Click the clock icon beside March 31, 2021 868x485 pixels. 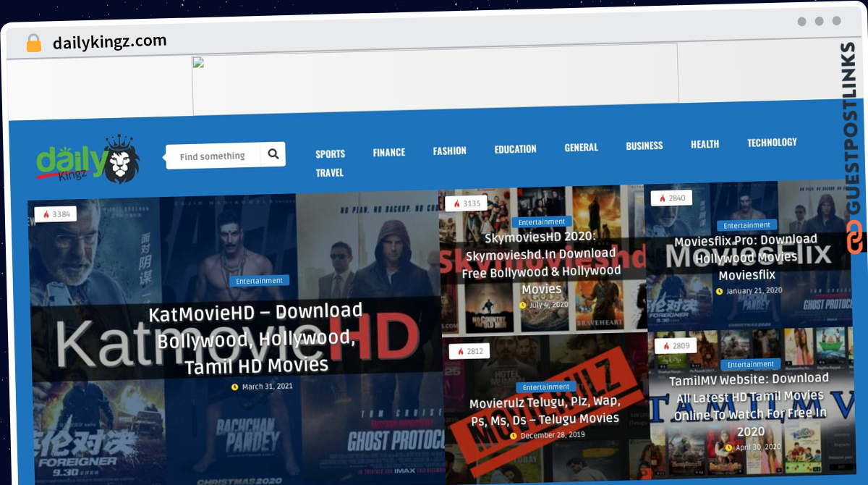pyautogui.click(x=234, y=387)
